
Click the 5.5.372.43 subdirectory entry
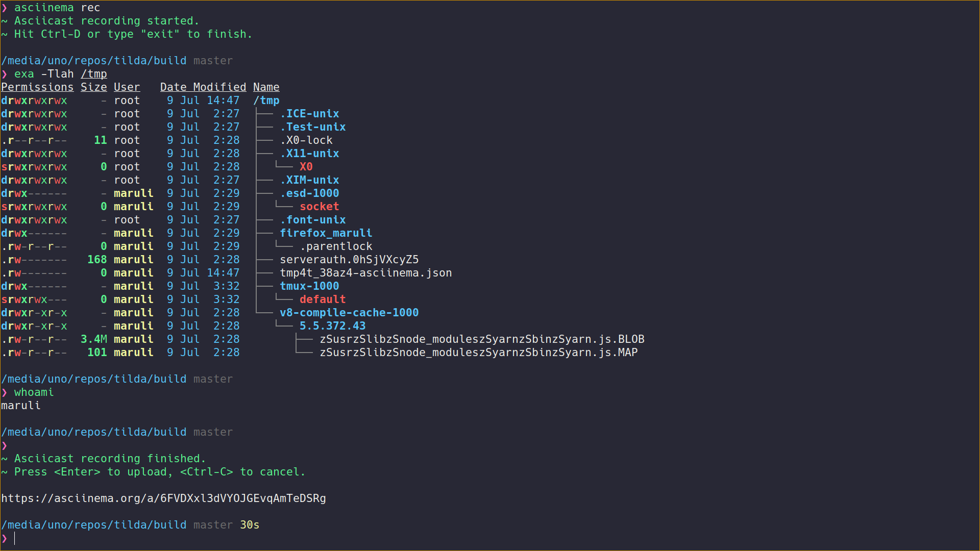click(x=332, y=325)
